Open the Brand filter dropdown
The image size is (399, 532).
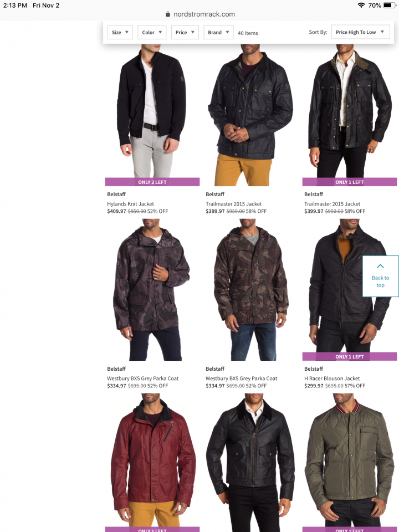coord(218,32)
